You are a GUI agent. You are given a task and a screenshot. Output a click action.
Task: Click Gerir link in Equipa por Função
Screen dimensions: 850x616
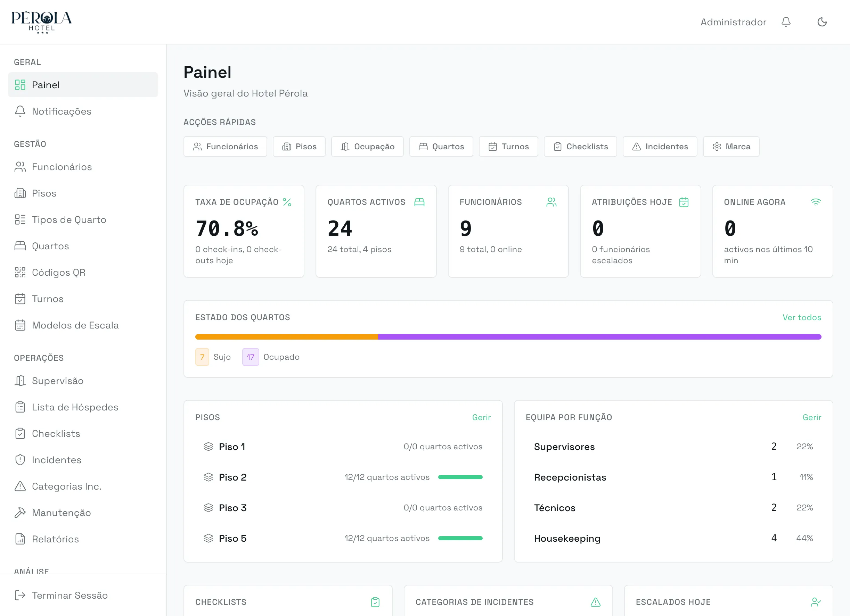(x=812, y=417)
